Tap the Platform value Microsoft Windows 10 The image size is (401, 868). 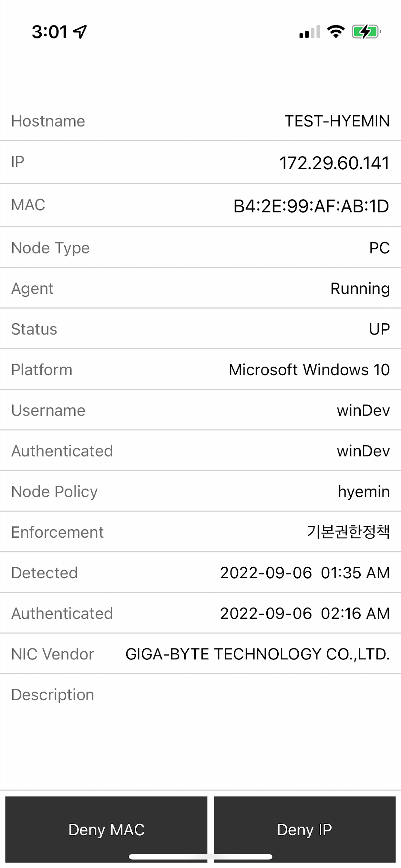pos(309,370)
